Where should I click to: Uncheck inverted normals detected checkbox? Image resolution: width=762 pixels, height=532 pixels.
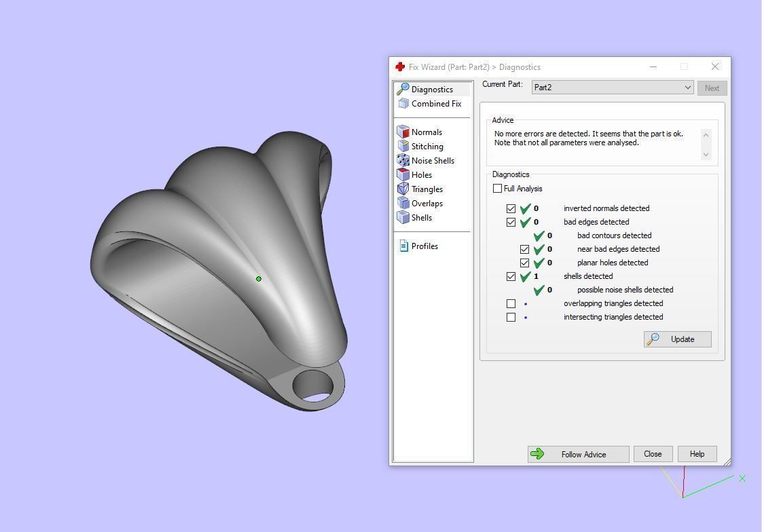coord(511,208)
